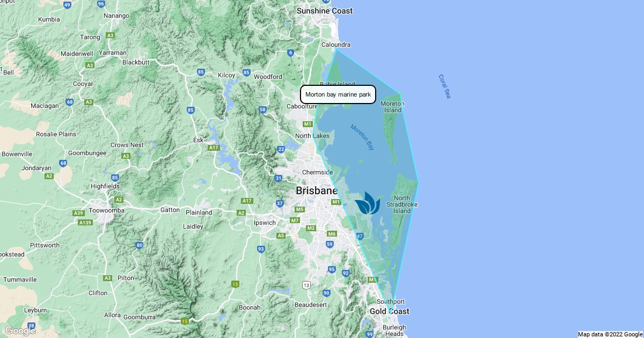Select the Sunshine Coast label
The width and height of the screenshot is (644, 338).
click(x=325, y=11)
